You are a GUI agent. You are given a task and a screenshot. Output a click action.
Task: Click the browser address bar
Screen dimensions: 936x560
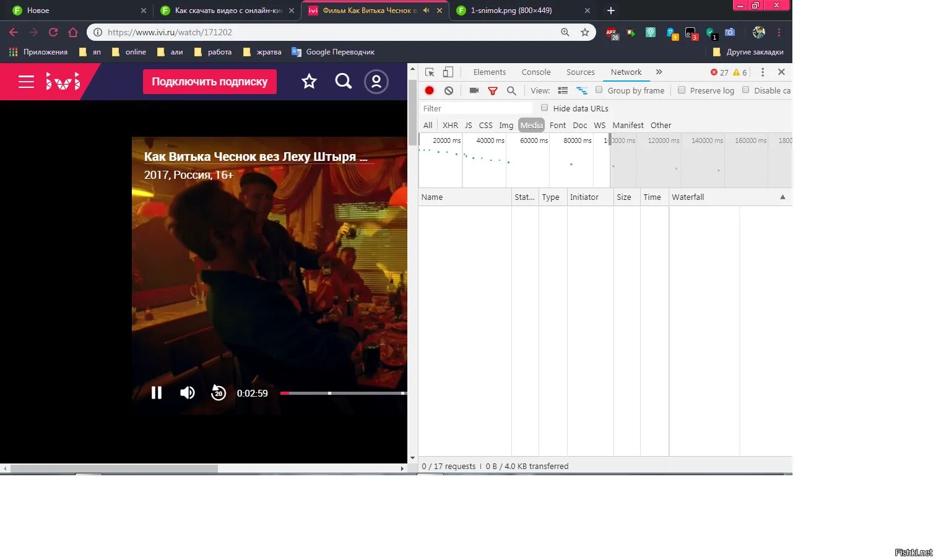coord(341,32)
